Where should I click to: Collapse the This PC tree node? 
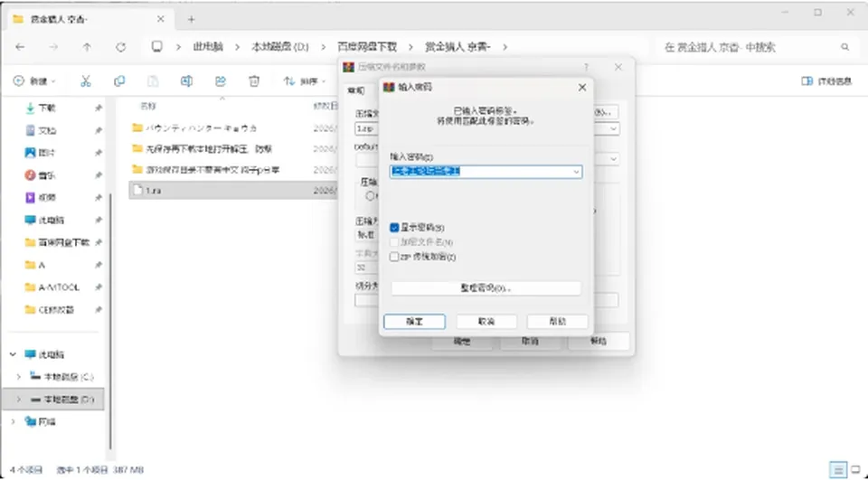tap(13, 354)
